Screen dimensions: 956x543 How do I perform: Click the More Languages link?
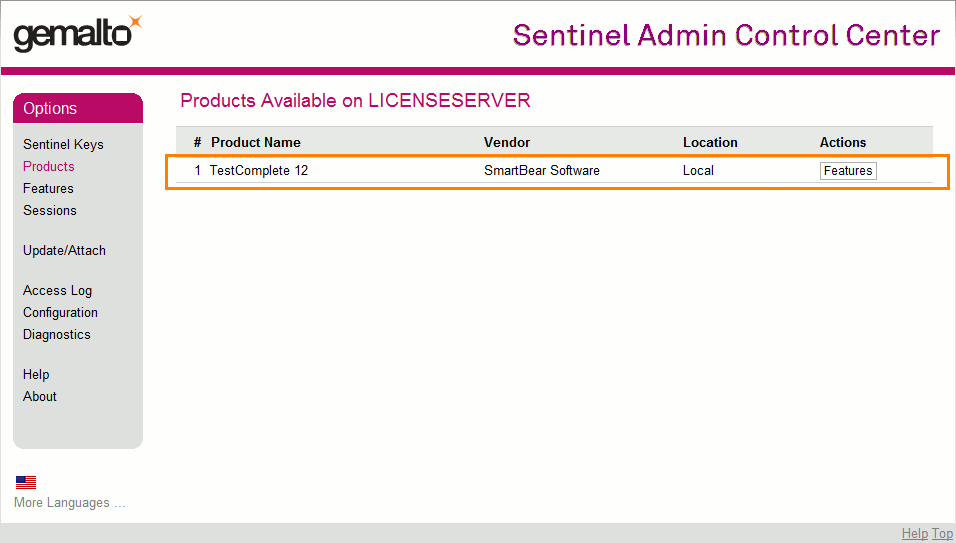(x=70, y=502)
